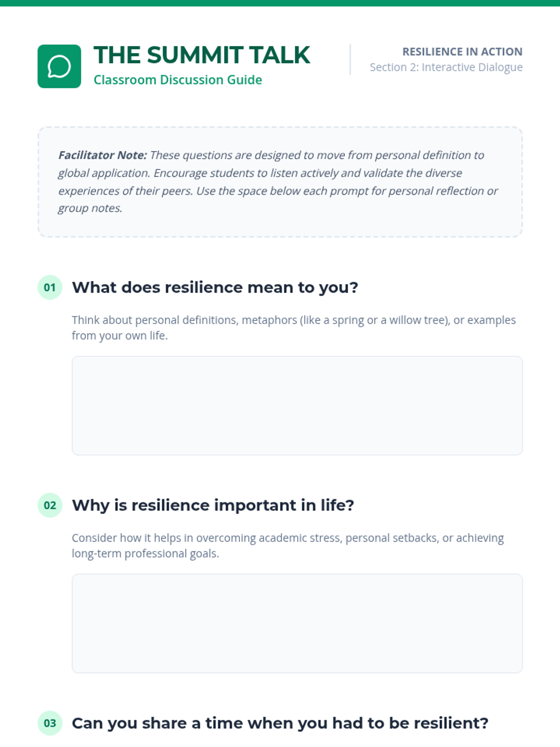Click the RESILIENCE IN ACTION header label
This screenshot has width=560, height=747.
click(x=462, y=51)
